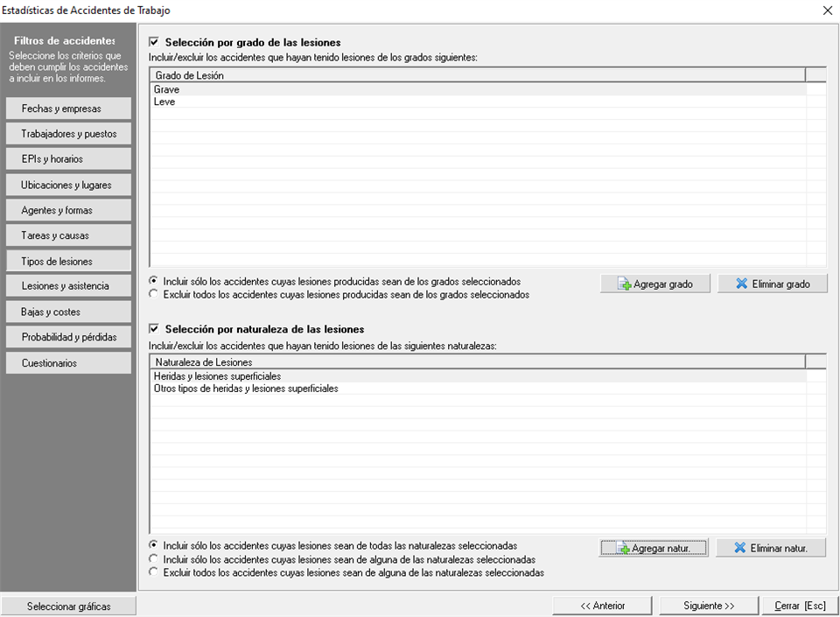Viewport: 840px width, 617px height.
Task: Uncheck Selección por naturaleza de las lesiones
Action: [x=154, y=329]
